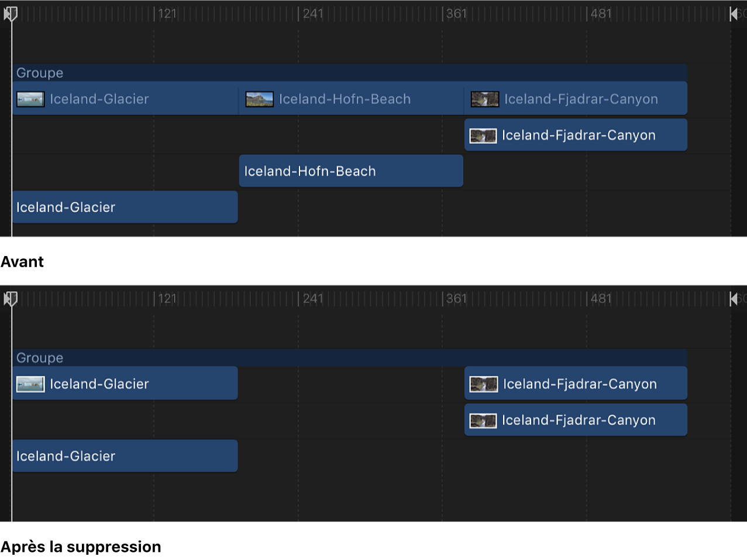Click the playhead marker in the Après la suppression timeline
Screen dimensions: 747x560
point(11,299)
